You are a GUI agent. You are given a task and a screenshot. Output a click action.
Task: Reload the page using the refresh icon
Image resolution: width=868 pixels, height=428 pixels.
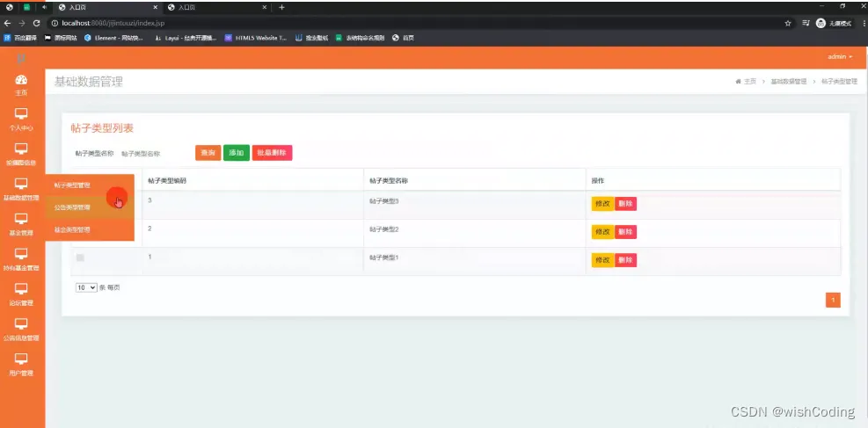point(37,23)
